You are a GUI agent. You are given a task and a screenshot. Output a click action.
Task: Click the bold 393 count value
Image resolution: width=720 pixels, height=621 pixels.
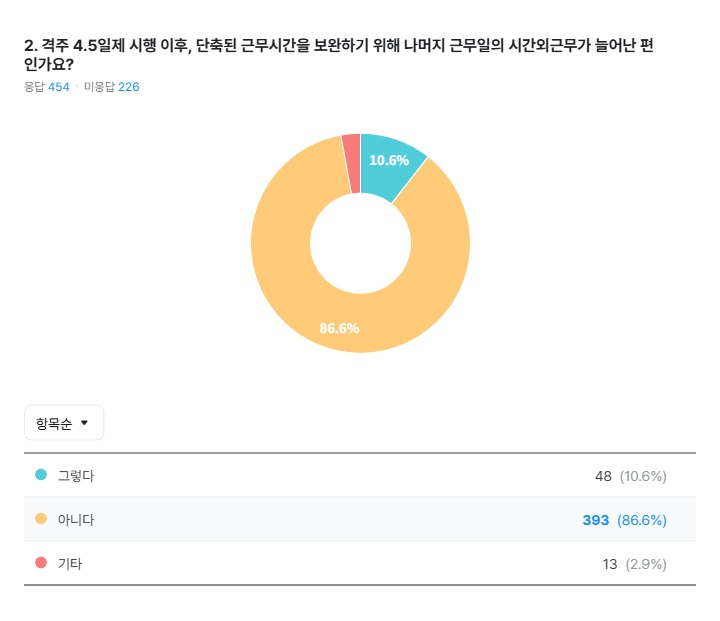coord(596,520)
